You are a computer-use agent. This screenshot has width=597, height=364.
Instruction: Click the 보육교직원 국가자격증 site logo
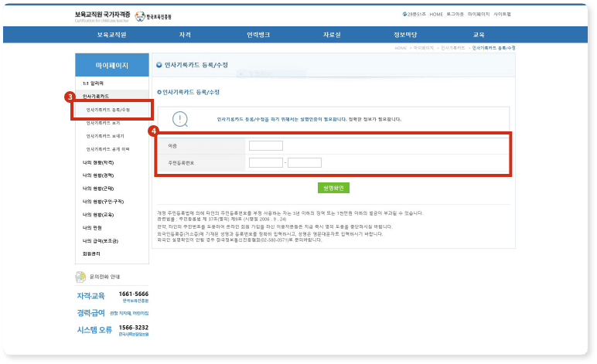pos(102,16)
